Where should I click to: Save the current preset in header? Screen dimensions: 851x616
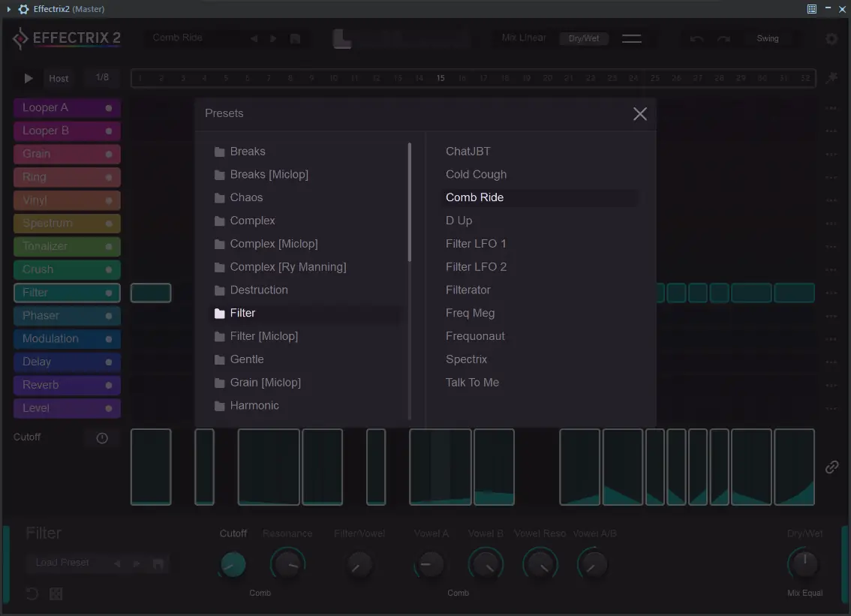(295, 38)
